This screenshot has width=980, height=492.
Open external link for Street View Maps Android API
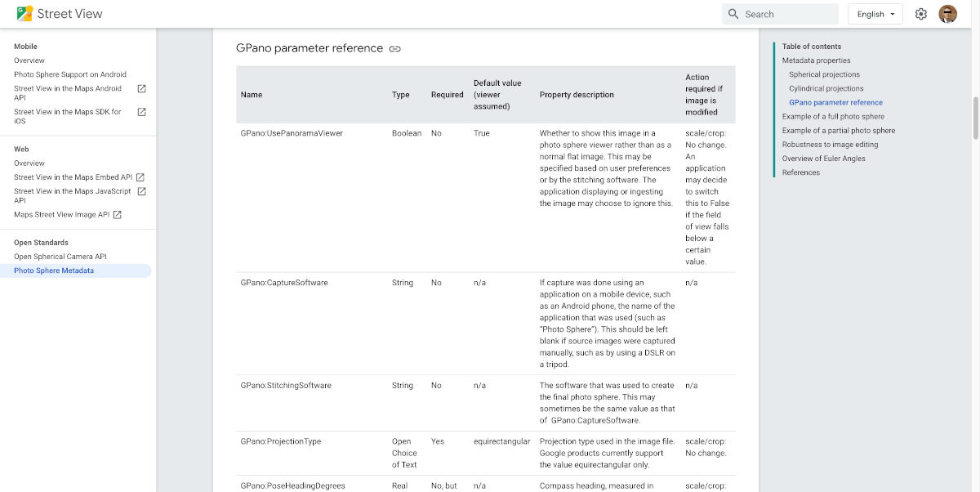(x=140, y=89)
